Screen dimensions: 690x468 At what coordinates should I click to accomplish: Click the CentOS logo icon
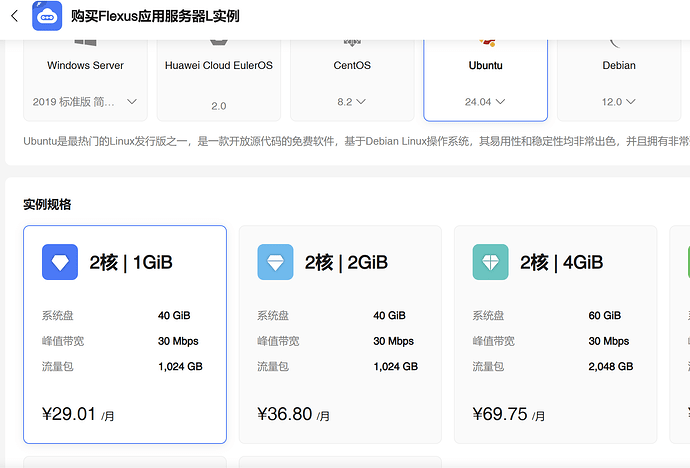point(351,43)
